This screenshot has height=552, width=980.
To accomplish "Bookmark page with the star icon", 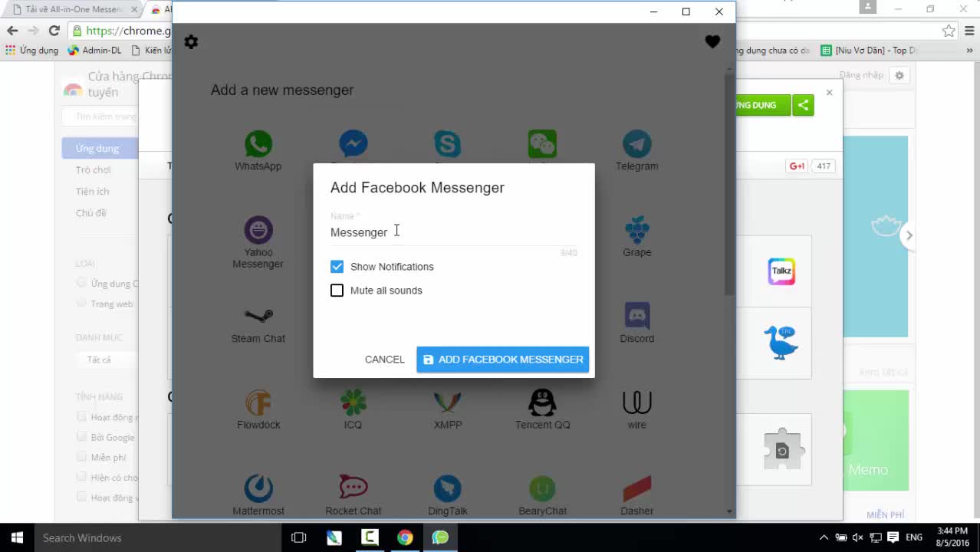I will point(949,31).
